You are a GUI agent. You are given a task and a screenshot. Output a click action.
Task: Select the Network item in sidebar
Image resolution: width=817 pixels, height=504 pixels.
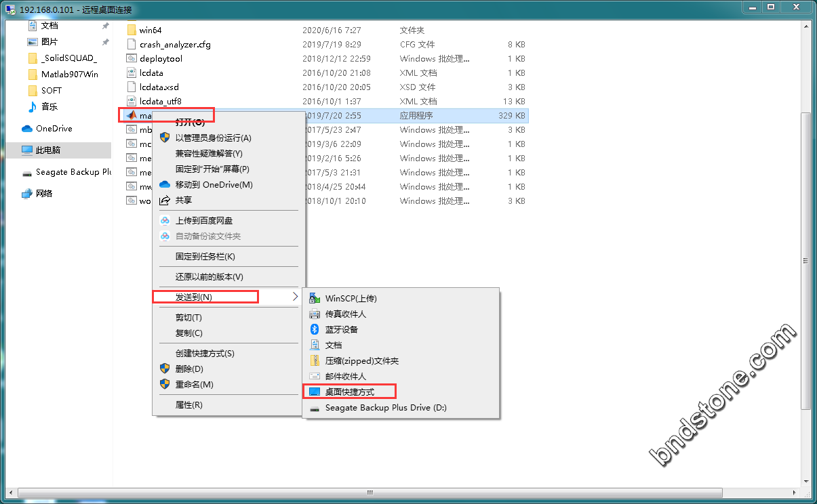click(x=44, y=194)
